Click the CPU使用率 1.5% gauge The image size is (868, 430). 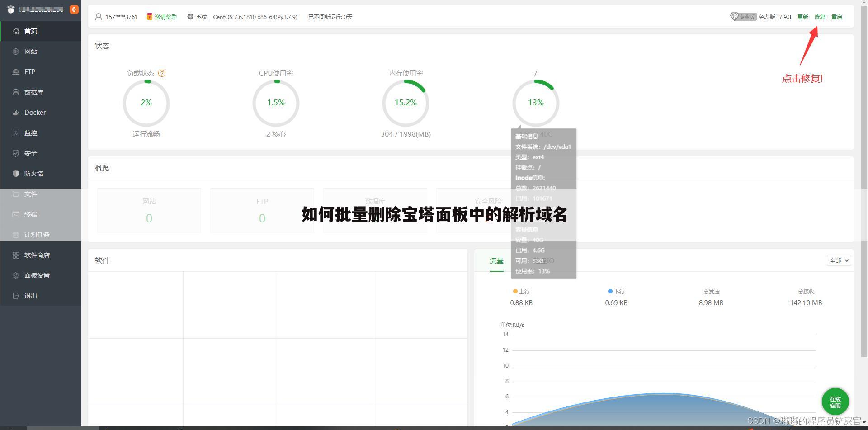pyautogui.click(x=276, y=103)
